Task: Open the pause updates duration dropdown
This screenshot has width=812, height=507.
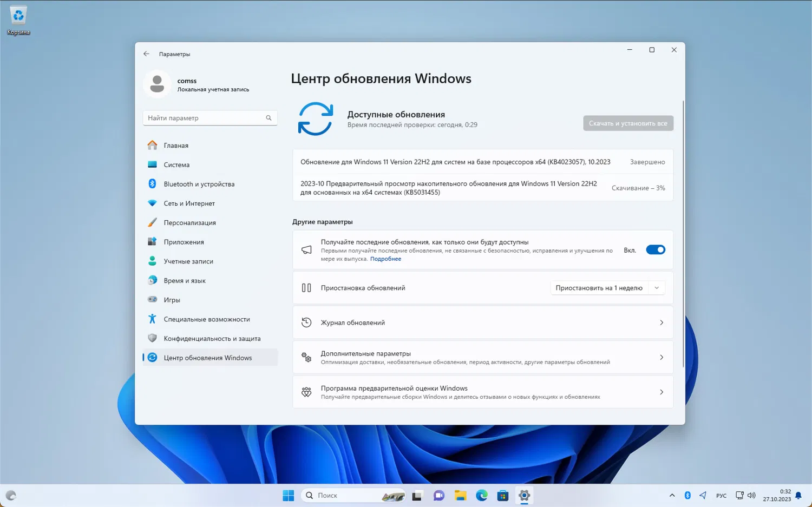Action: (x=607, y=288)
